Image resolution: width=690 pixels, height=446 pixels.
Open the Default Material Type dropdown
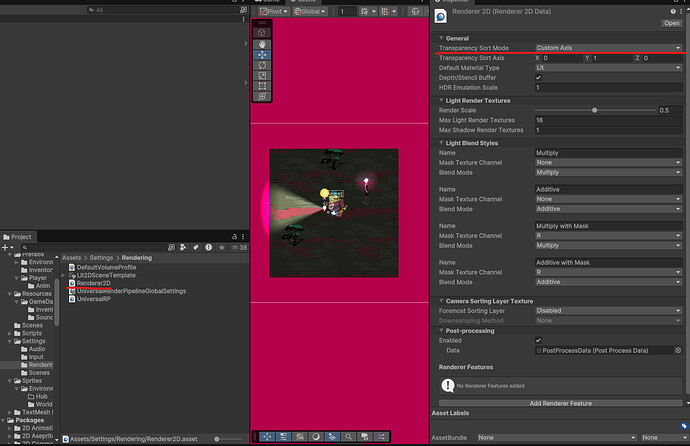[x=608, y=67]
